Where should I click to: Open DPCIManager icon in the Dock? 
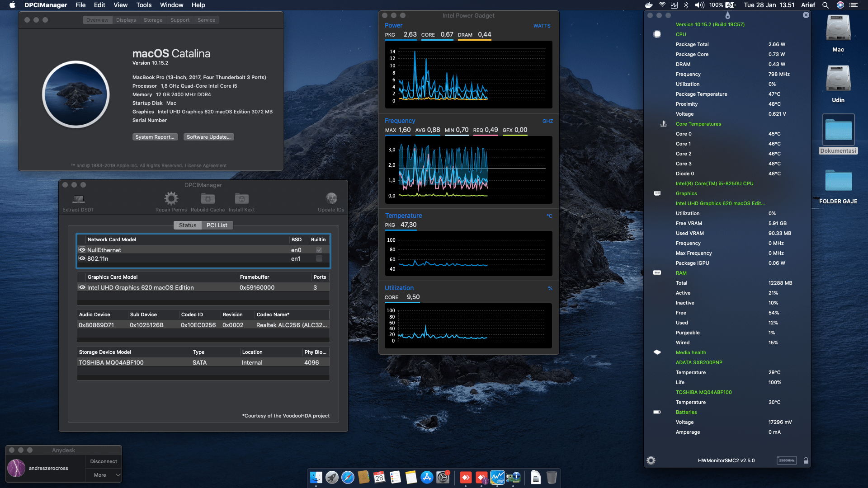pos(513,477)
